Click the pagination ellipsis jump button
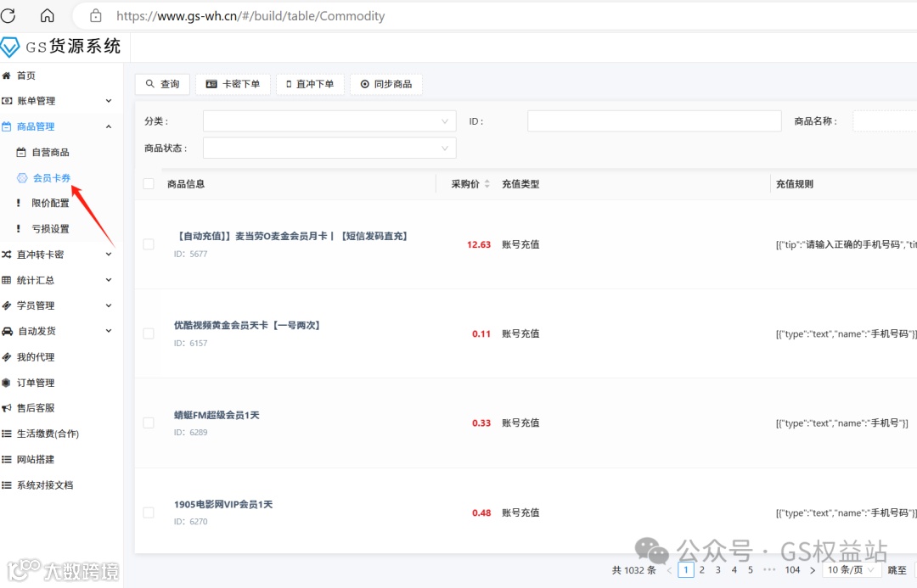917x588 pixels. pyautogui.click(x=769, y=570)
